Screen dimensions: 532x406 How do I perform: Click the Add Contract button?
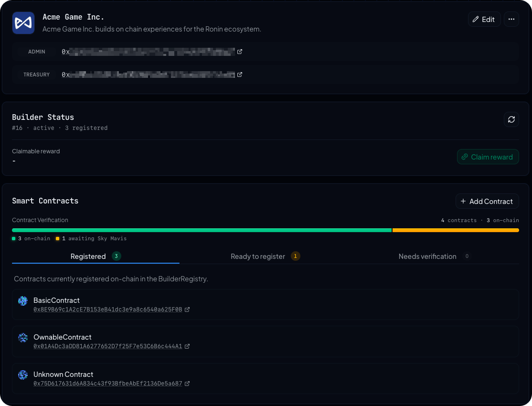click(487, 201)
